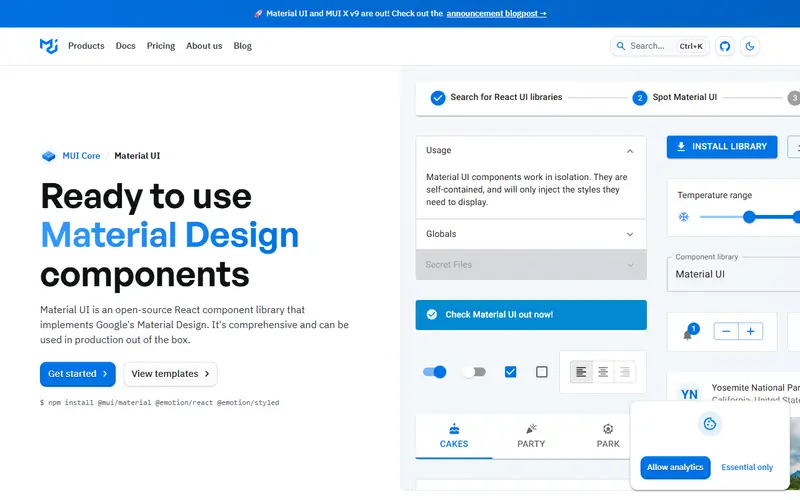Screen dimensions: 800x500
Task: Click the snowflake icon by Temperature range
Action: [x=683, y=217]
